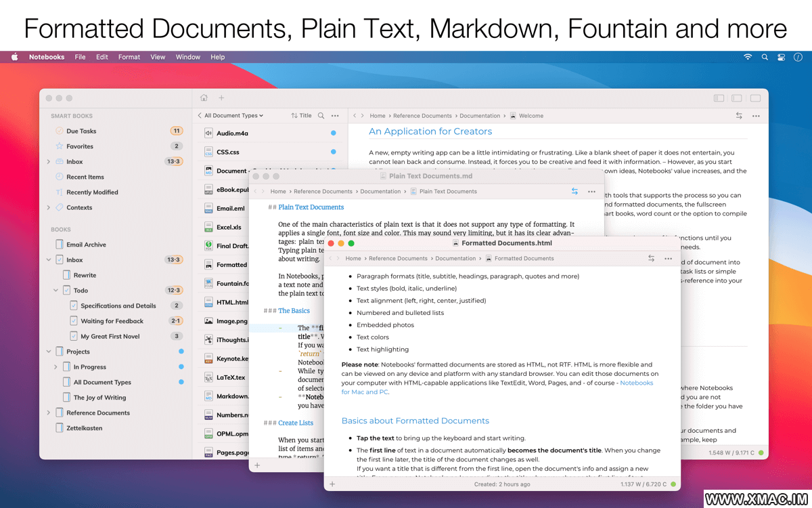
Task: Click the 'Create Lists' heading link
Action: [296, 423]
